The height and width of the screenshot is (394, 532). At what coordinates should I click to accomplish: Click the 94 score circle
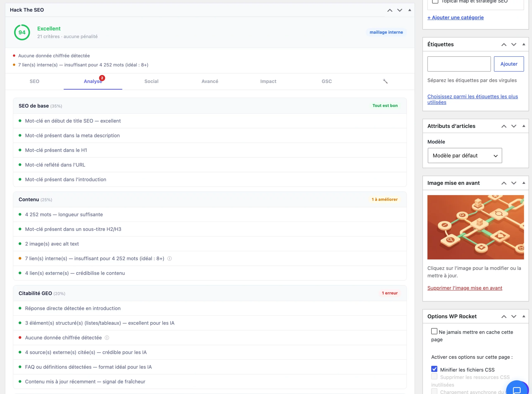(x=22, y=32)
